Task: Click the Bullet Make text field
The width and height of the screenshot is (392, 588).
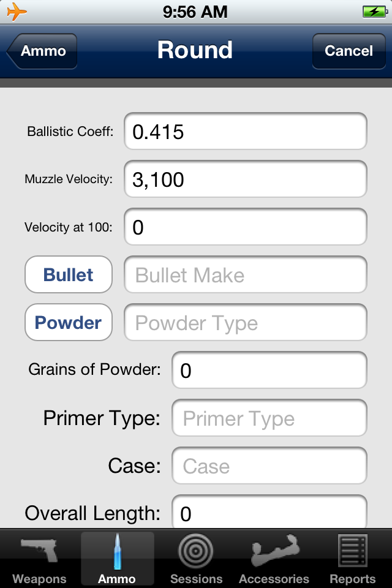Action: [245, 274]
